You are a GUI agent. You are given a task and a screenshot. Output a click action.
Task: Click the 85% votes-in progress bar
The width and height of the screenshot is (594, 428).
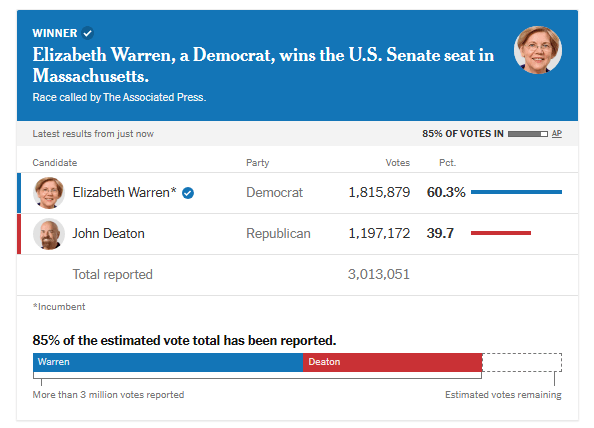click(x=527, y=134)
